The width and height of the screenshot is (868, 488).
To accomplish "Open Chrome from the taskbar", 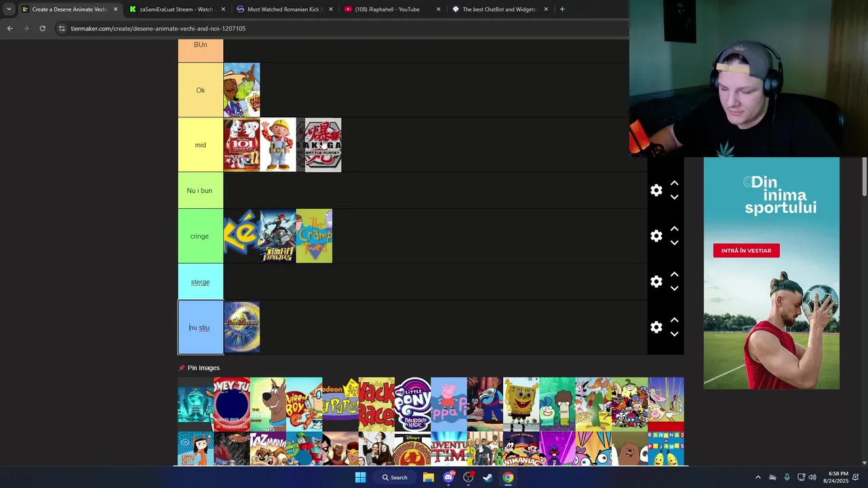I will (508, 477).
